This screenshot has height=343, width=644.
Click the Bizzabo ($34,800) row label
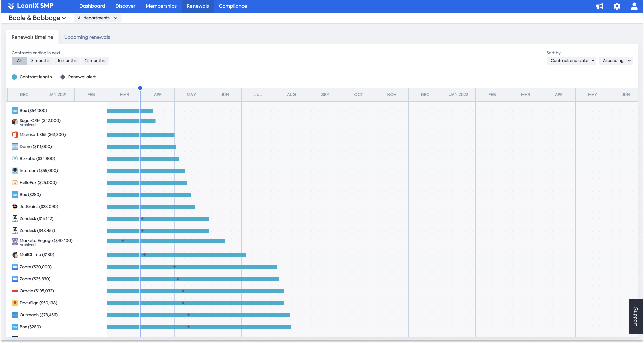click(x=37, y=159)
